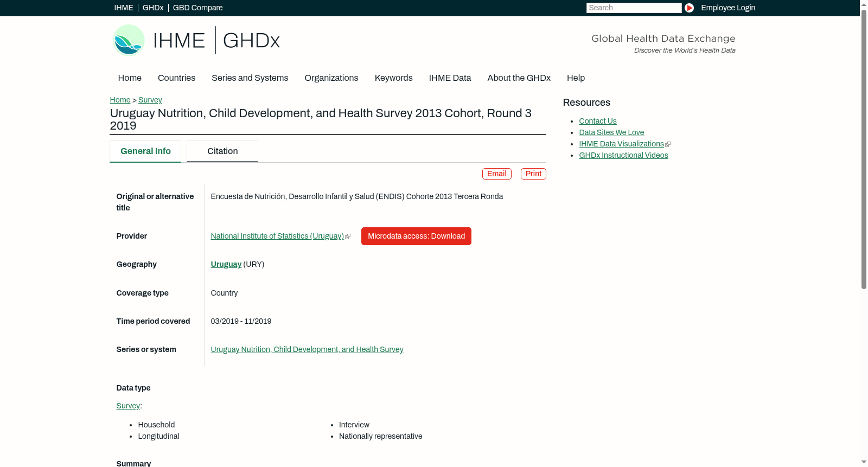
Task: Click the external link icon beside National Institute of Statistics
Action: point(348,236)
